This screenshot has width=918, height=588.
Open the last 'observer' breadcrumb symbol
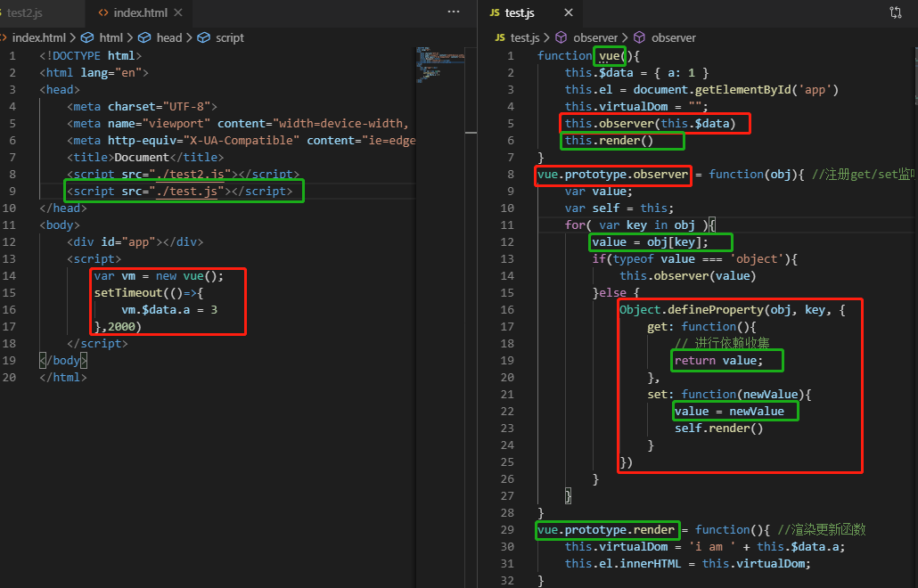[673, 37]
